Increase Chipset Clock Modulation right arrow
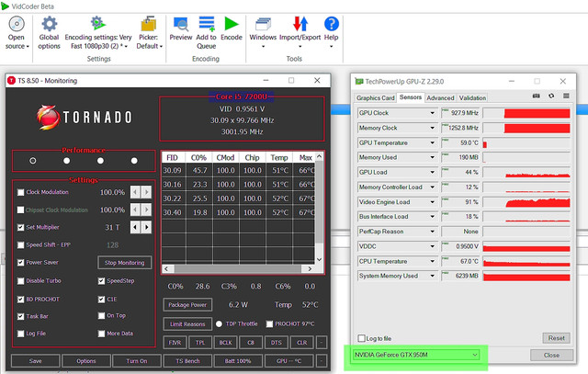588x374 pixels. (146, 210)
